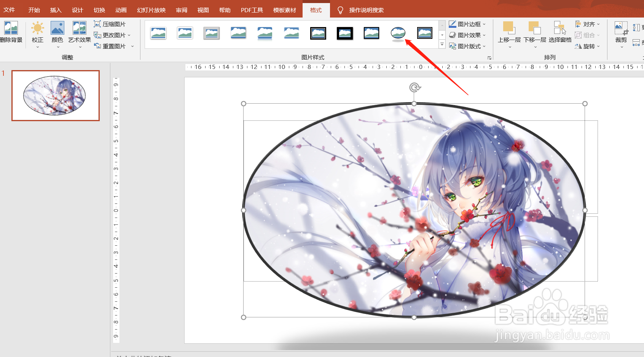Switch to the 模板素材 tab

click(x=285, y=10)
